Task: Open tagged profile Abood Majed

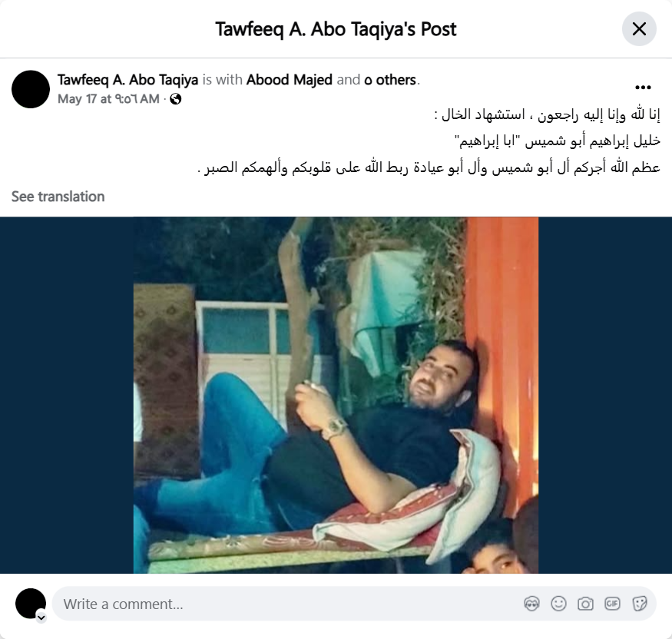Action: point(290,80)
